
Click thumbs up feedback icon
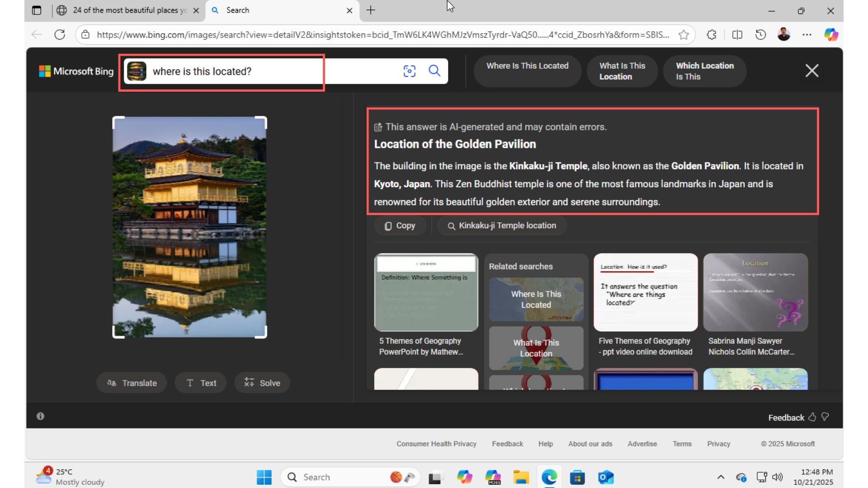pos(812,417)
